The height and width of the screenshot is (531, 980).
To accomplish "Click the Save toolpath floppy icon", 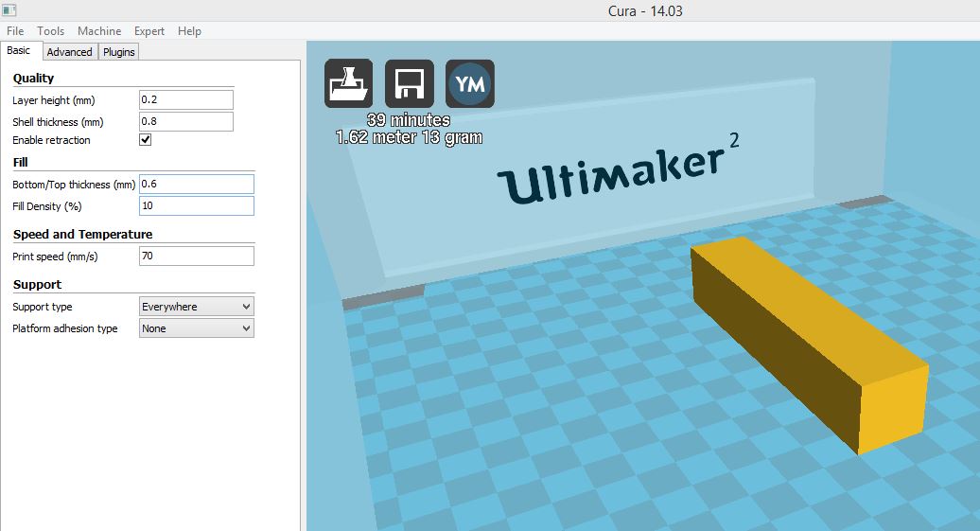I will 410,84.
